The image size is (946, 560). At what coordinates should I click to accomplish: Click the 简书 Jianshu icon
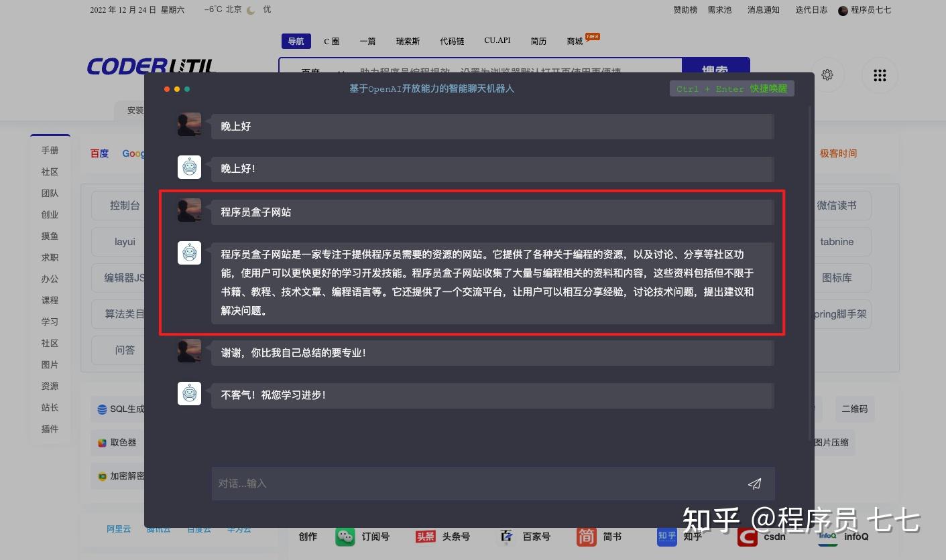[585, 536]
